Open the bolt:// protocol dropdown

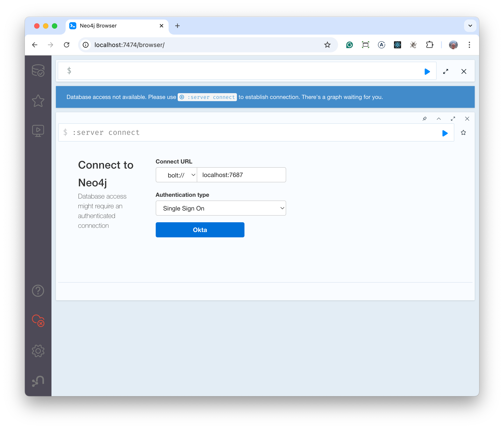(176, 175)
